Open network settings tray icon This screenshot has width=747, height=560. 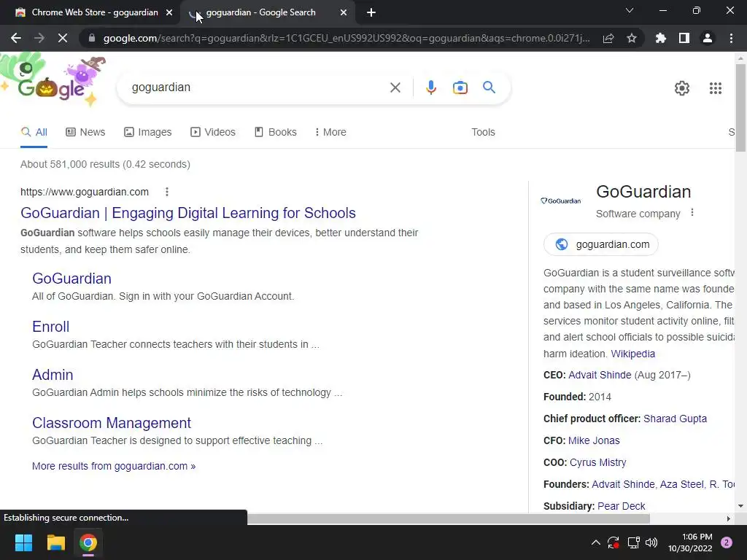[633, 542]
